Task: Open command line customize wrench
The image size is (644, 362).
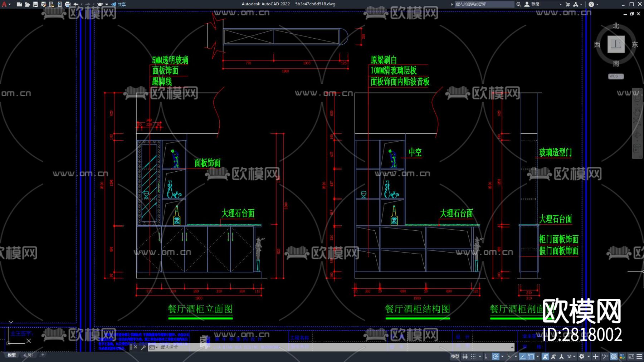Action: (143, 347)
